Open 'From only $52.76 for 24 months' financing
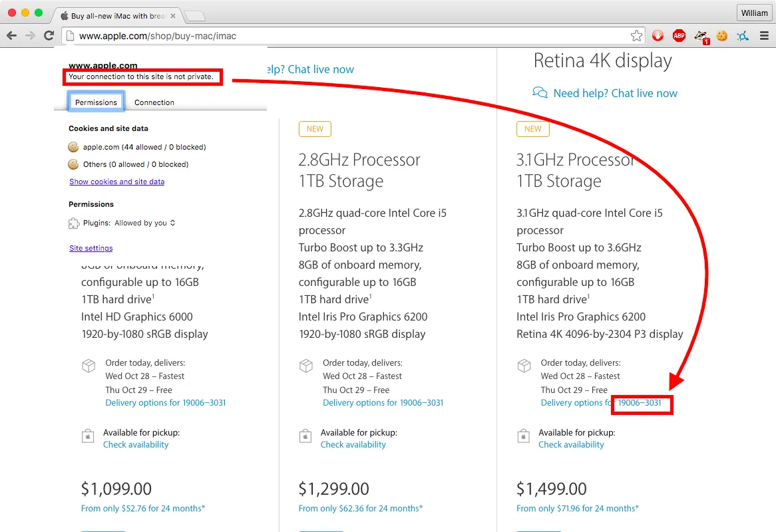The width and height of the screenshot is (776, 532). coord(143,508)
